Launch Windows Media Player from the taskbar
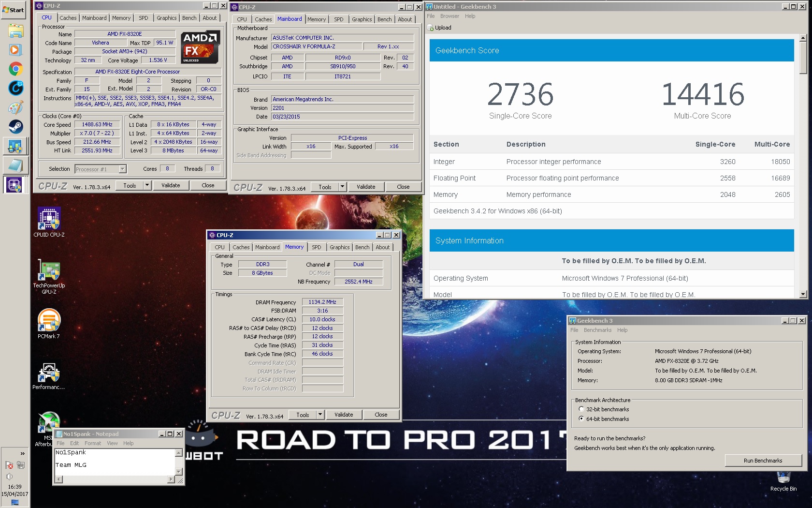The height and width of the screenshot is (508, 812). point(15,50)
